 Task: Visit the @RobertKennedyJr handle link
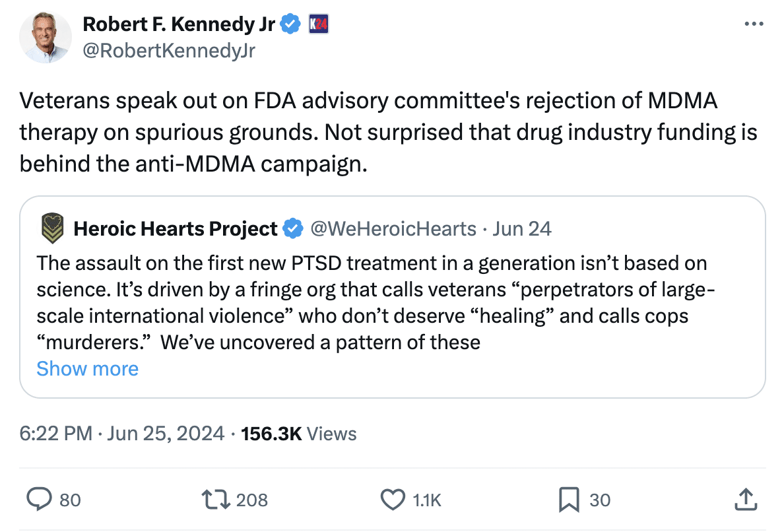(168, 50)
